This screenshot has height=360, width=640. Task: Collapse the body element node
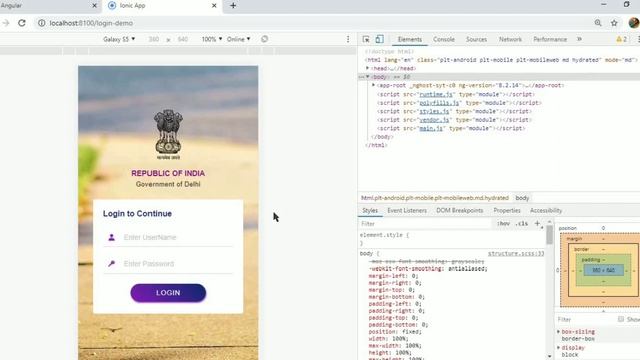(368, 77)
